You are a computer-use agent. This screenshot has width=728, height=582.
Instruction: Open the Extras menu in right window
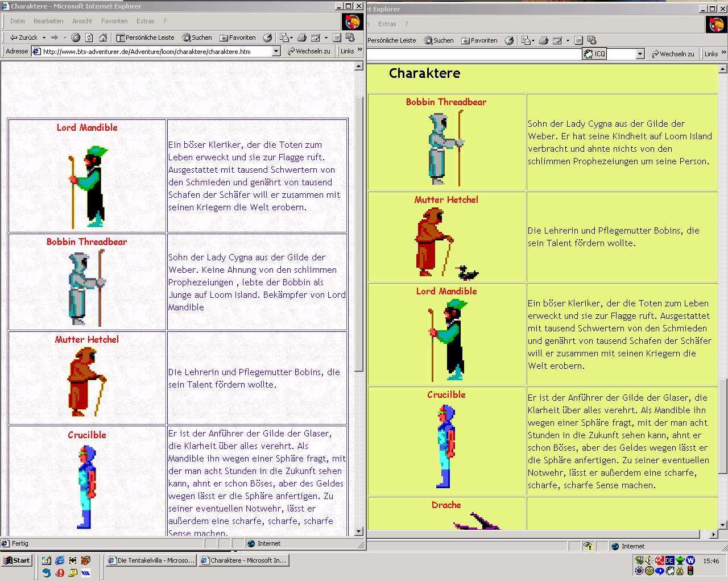[x=387, y=24]
